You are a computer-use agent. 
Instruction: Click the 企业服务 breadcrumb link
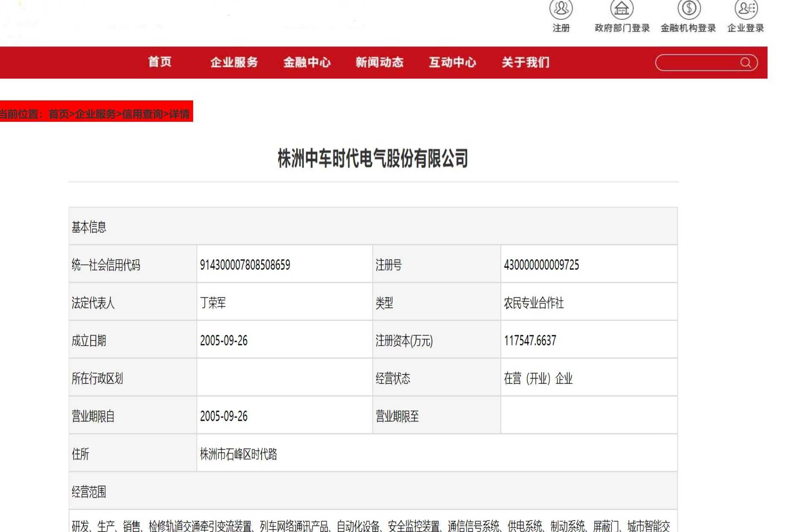tap(96, 113)
